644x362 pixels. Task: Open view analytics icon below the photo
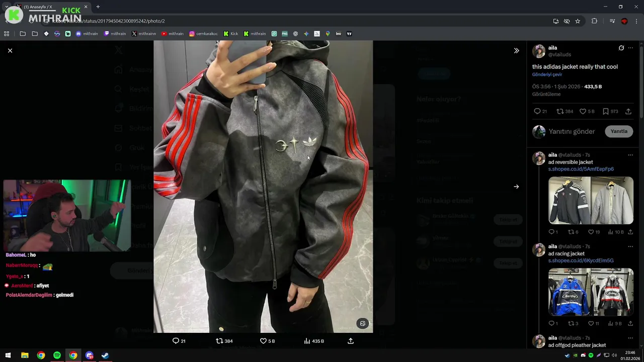[307, 341]
